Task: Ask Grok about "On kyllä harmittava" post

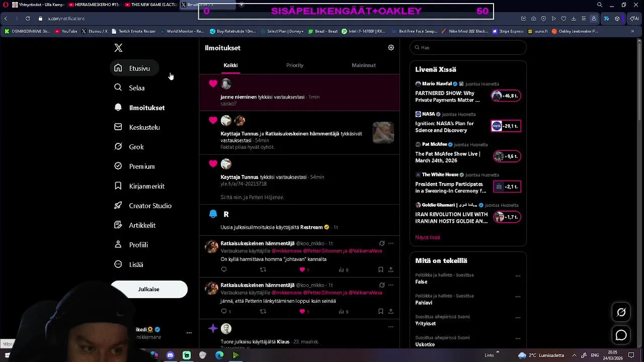Action: (x=382, y=243)
